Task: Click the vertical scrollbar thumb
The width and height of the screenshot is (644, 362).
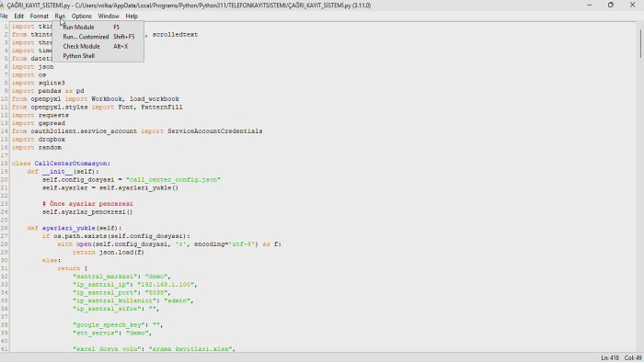Action: click(640, 43)
